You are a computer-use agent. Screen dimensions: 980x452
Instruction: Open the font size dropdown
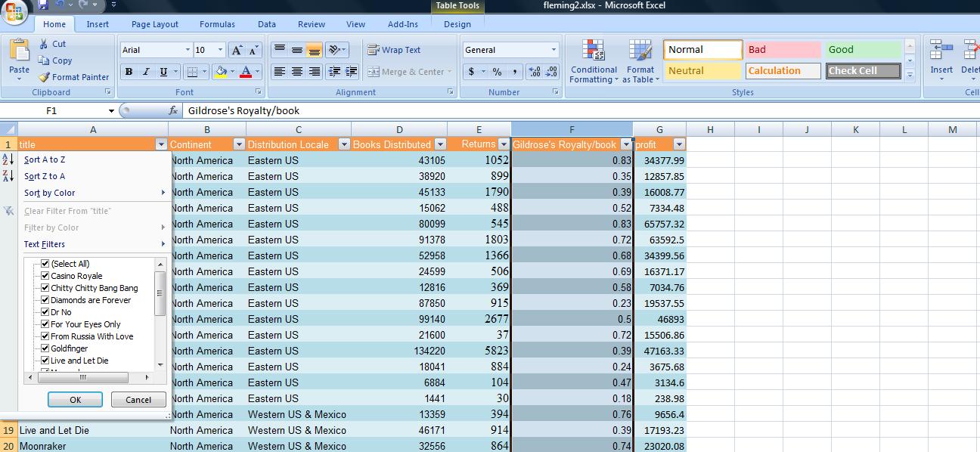coord(220,50)
